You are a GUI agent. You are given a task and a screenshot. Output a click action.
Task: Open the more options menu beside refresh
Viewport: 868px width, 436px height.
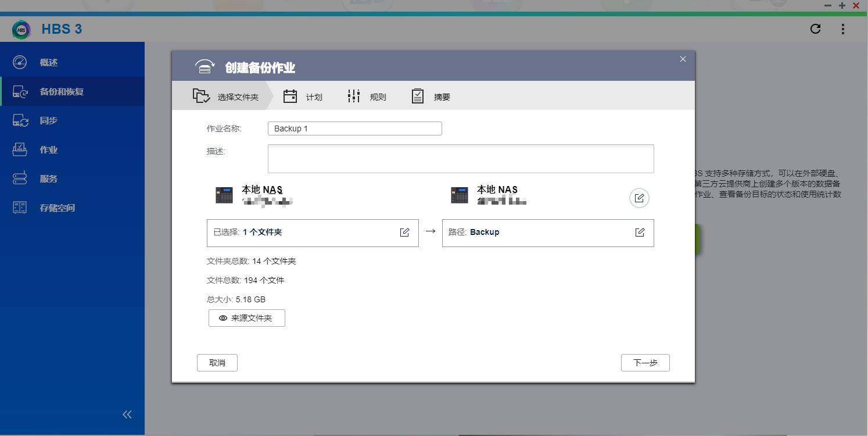(843, 28)
